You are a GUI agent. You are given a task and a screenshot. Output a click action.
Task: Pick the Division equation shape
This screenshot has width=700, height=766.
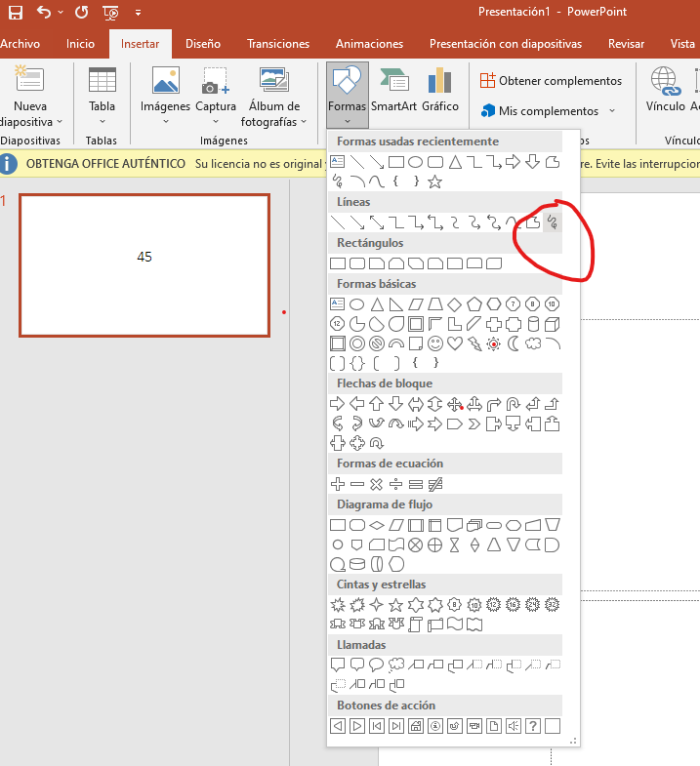[x=396, y=484]
